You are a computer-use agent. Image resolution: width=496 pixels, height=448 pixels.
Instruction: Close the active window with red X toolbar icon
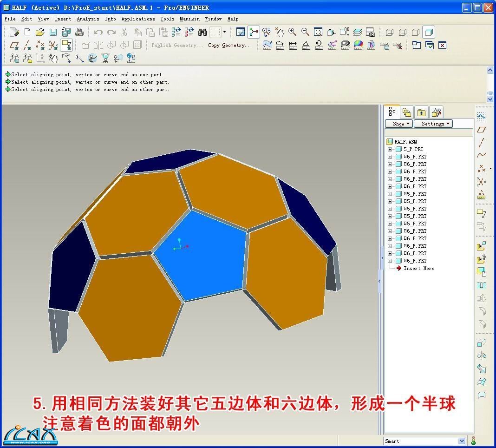pyautogui.click(x=442, y=45)
